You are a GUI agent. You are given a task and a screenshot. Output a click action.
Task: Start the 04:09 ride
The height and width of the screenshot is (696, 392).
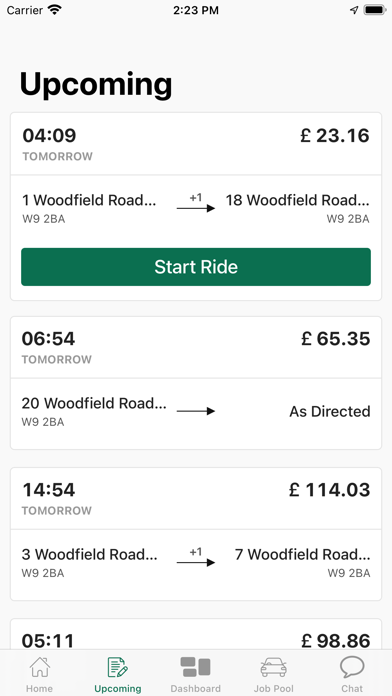196,267
